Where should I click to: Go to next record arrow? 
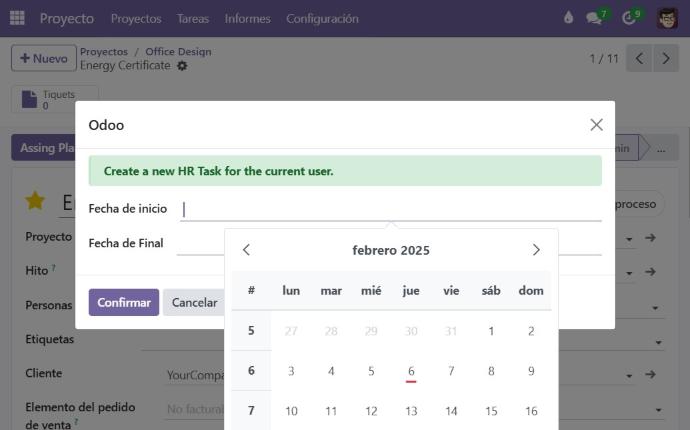[666, 58]
